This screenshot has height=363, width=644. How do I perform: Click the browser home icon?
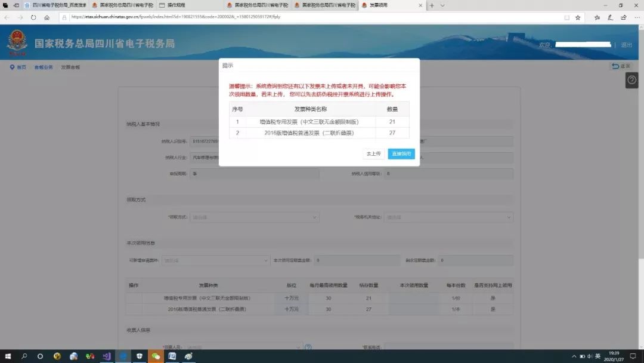pos(47,17)
